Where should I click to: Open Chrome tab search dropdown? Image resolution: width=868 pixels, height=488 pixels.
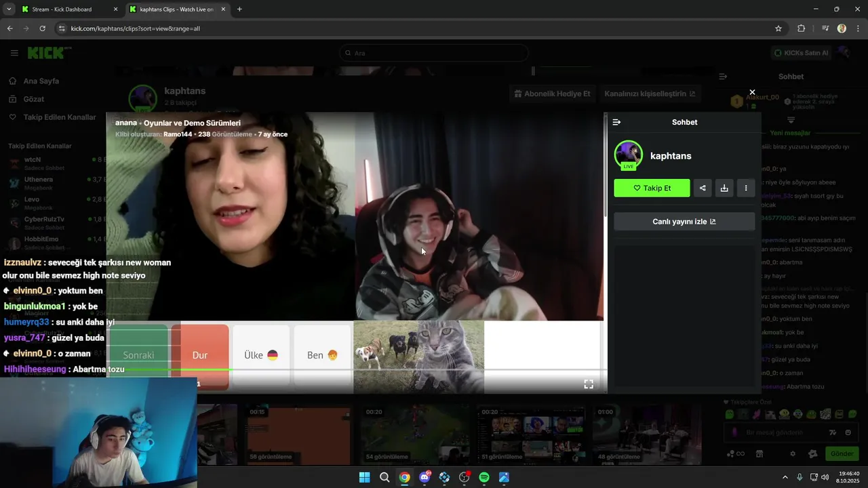pos(8,9)
